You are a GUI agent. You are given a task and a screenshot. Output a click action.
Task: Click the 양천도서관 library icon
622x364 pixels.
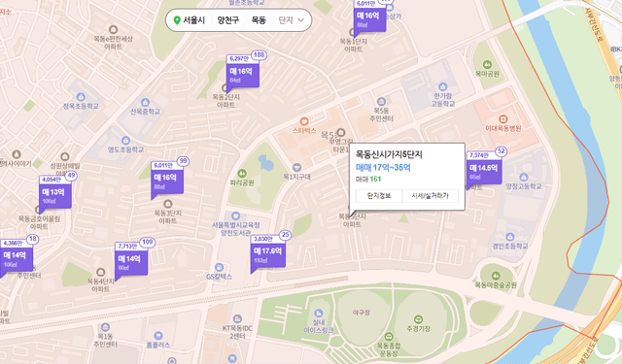click(235, 215)
